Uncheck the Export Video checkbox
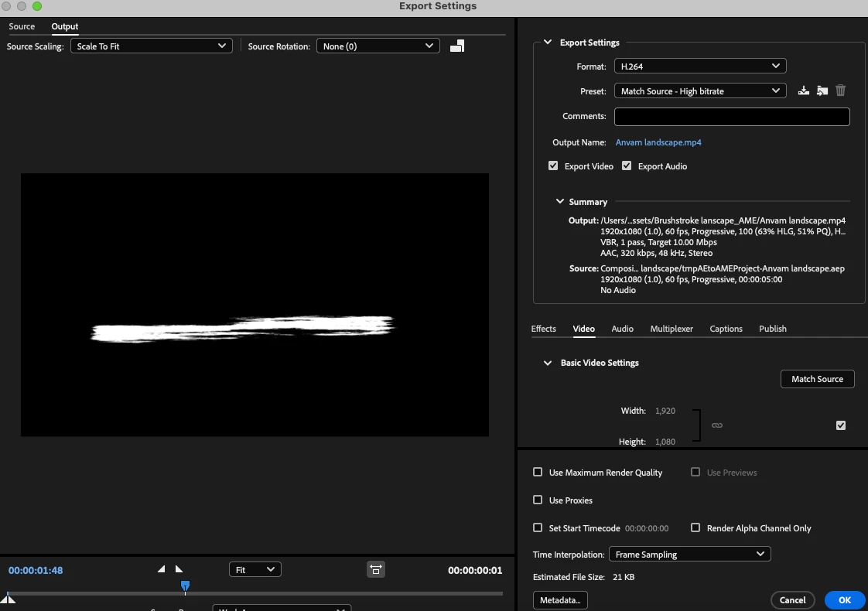Viewport: 868px width, 611px height. [553, 166]
